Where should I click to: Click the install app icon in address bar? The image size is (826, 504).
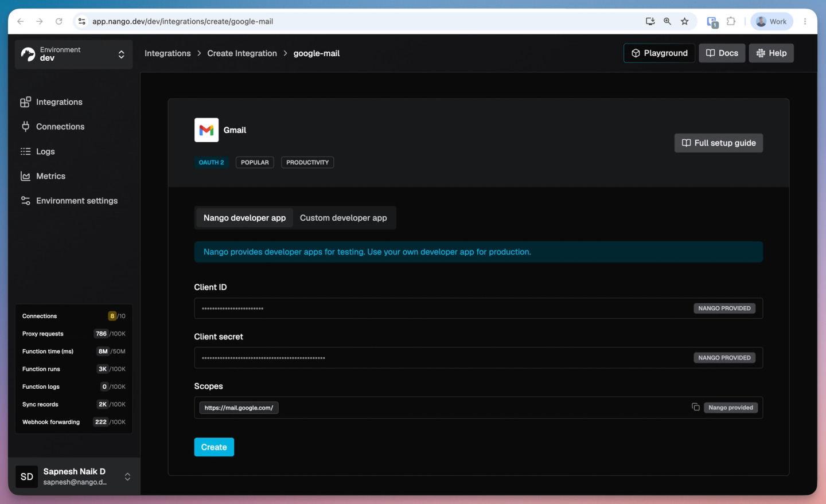650,21
